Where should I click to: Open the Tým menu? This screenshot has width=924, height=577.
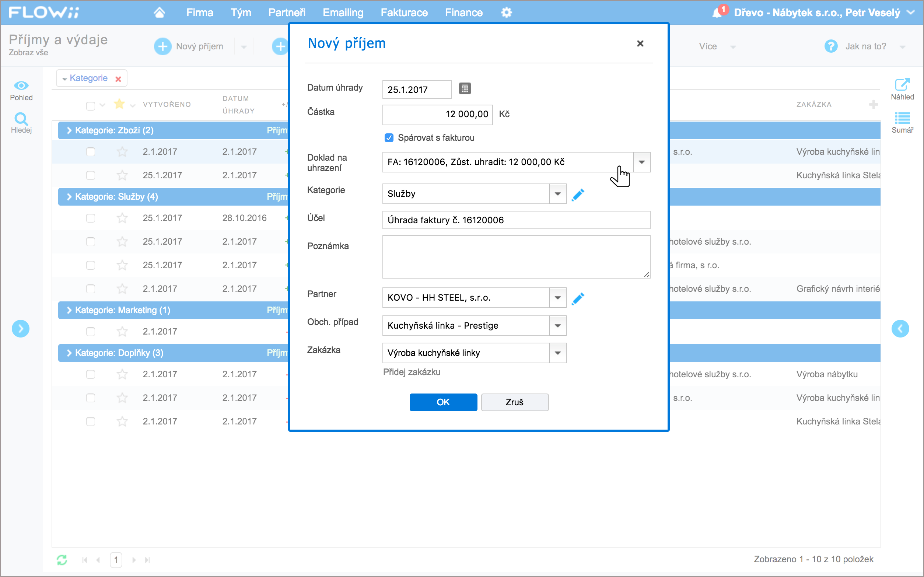(x=241, y=13)
